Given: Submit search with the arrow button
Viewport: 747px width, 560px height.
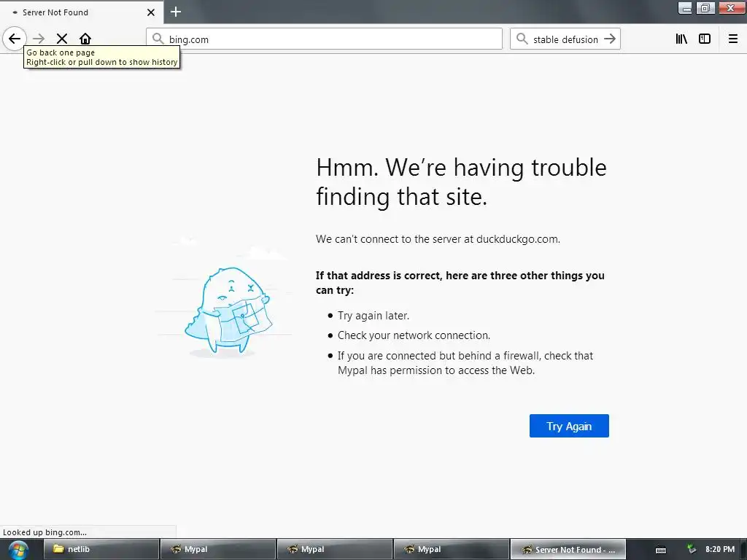Looking at the screenshot, I should (610, 39).
